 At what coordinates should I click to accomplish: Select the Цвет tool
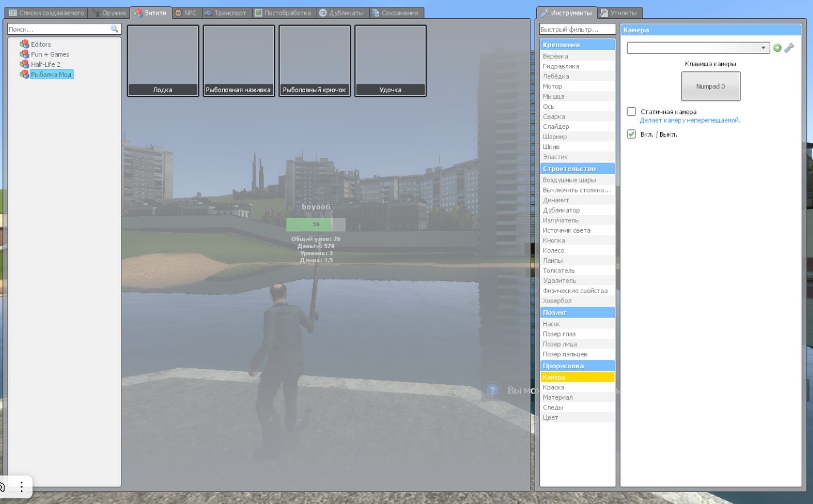pos(577,417)
